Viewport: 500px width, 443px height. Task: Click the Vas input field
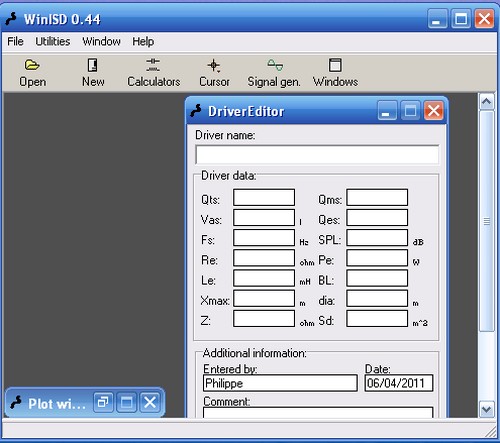[x=264, y=217]
